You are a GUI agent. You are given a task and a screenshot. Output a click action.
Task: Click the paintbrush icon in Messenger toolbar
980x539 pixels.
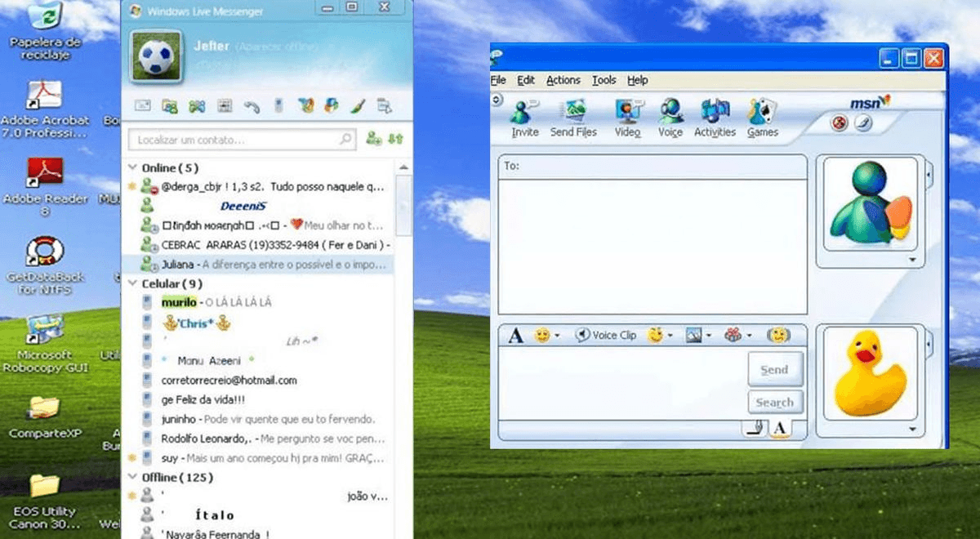pos(357,105)
